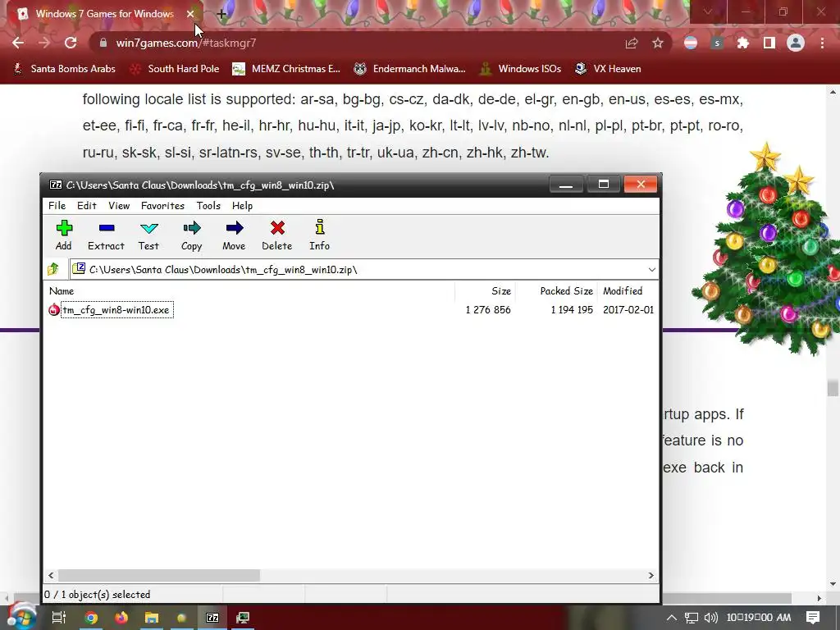Open Task View in the taskbar

pos(59,618)
